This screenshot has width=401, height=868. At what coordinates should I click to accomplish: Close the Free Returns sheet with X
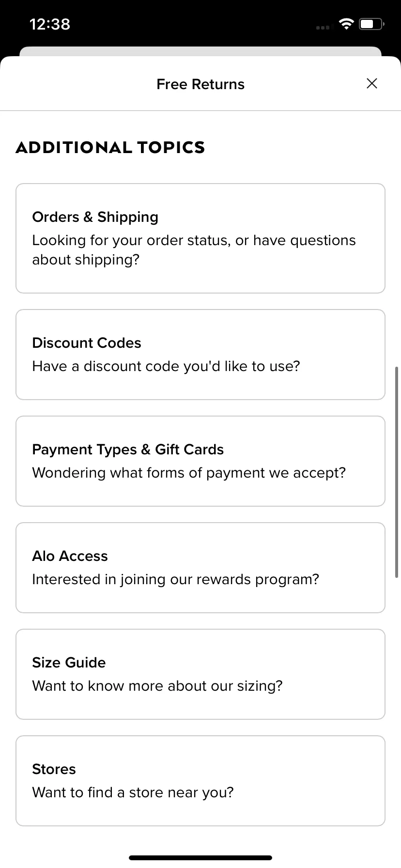pos(371,83)
